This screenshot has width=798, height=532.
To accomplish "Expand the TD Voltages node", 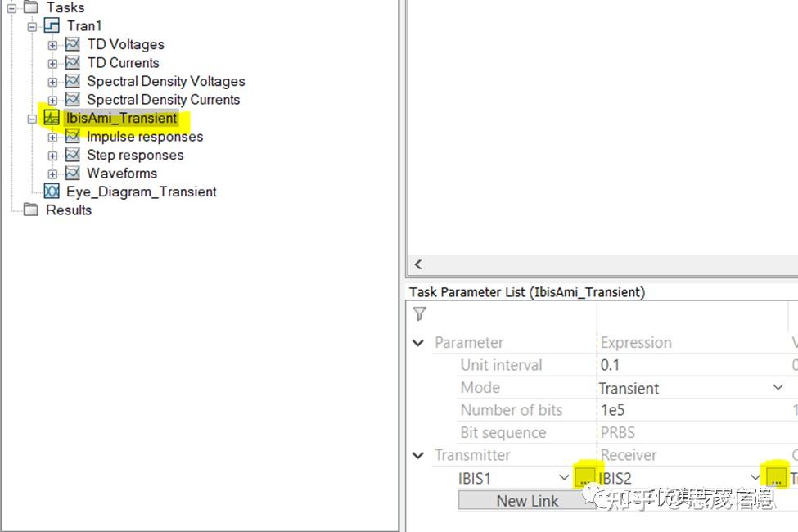I will [52, 45].
